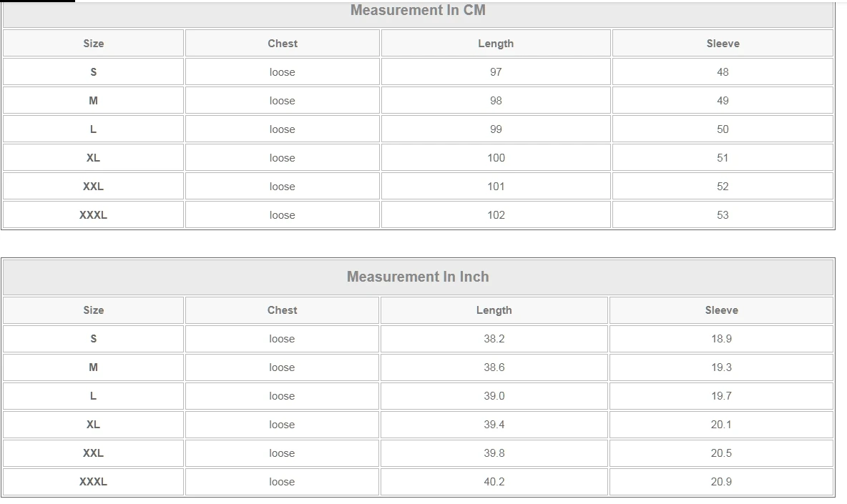Click the Length header in the CM table
This screenshot has width=847, height=504.
[496, 44]
